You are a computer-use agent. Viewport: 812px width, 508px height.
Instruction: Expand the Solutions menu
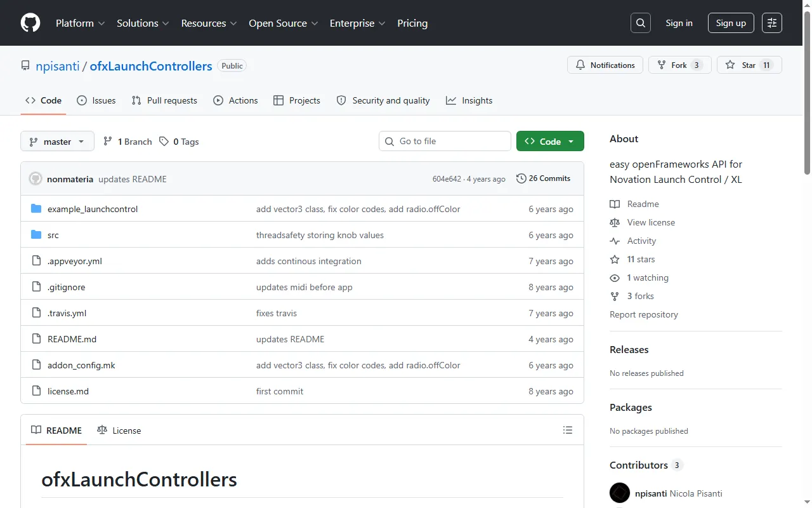[143, 23]
